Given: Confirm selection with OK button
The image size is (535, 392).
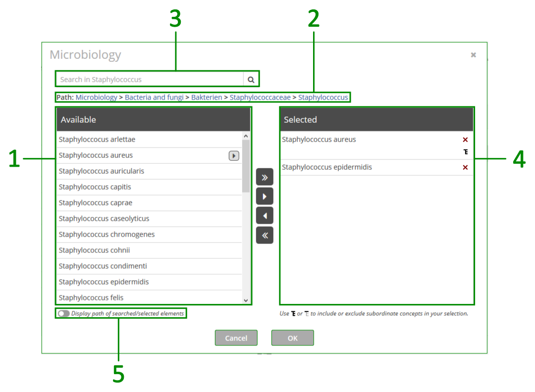Looking at the screenshot, I should point(292,338).
